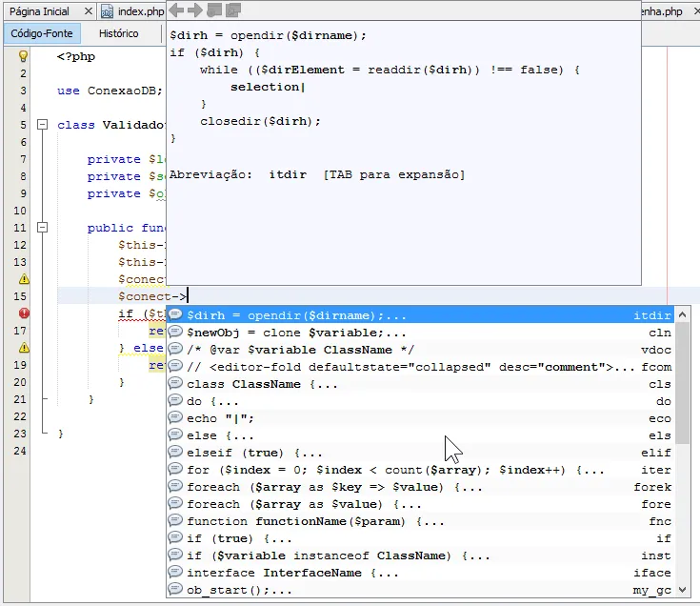Switch to the Histórico view
Viewport: 700px width, 606px height.
[x=118, y=33]
